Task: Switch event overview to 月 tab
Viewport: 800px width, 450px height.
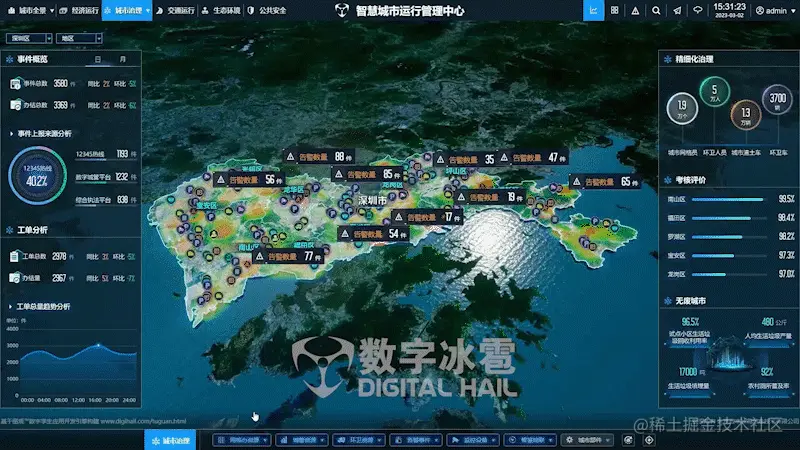Action: [x=122, y=59]
